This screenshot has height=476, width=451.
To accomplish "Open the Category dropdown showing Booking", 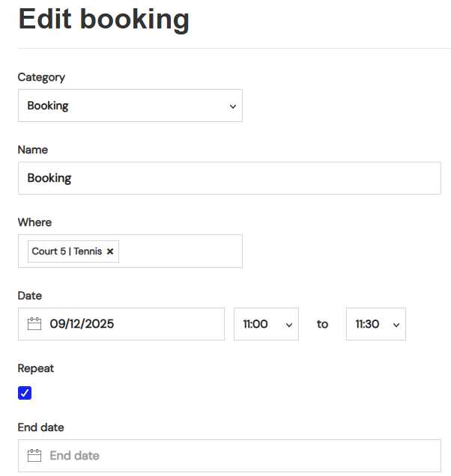I will (x=130, y=106).
